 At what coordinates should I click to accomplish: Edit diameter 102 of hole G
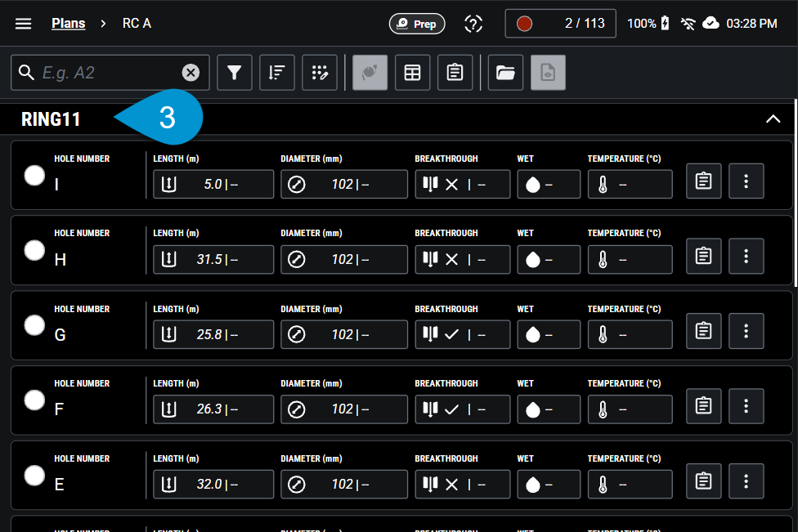(x=344, y=334)
